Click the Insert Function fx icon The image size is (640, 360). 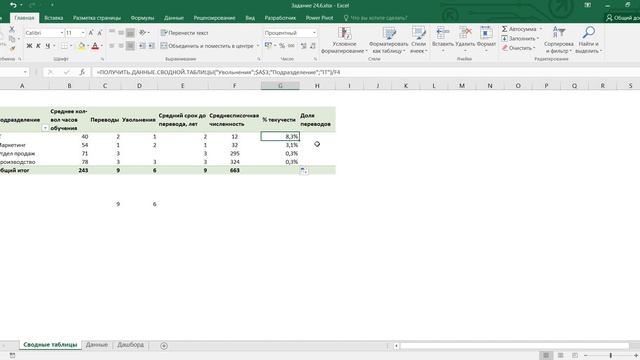82,72
